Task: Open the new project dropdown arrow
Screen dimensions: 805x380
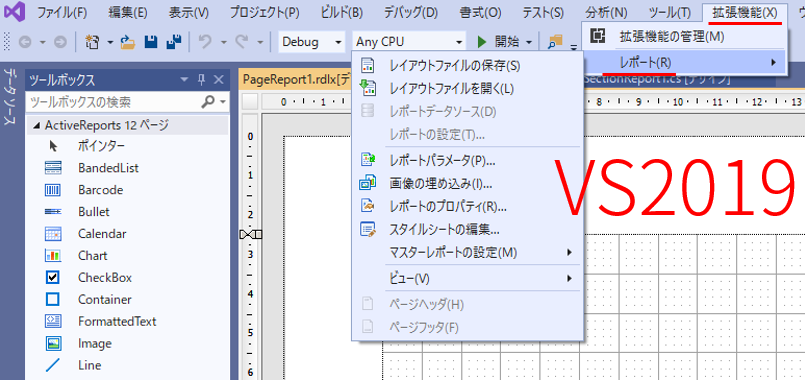Action: [110, 42]
